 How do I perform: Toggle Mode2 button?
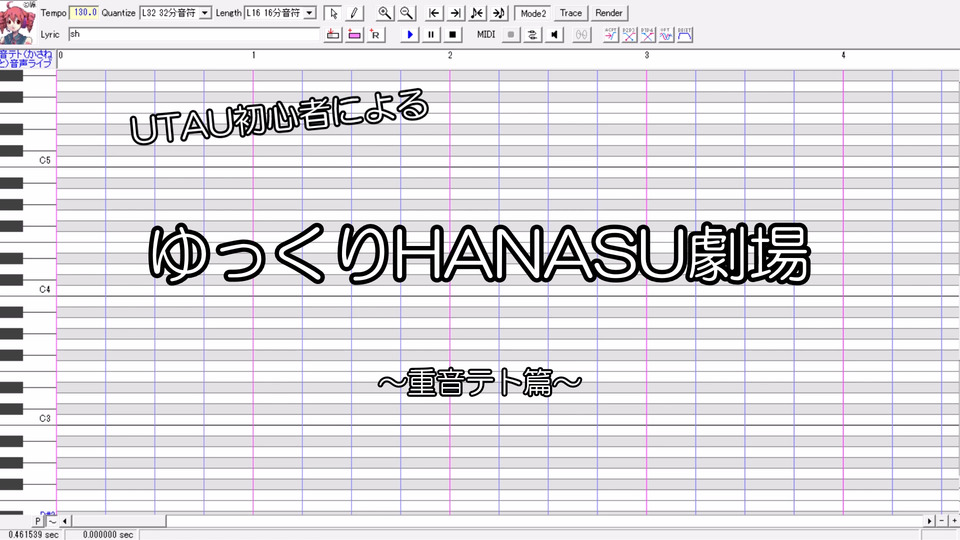point(533,13)
